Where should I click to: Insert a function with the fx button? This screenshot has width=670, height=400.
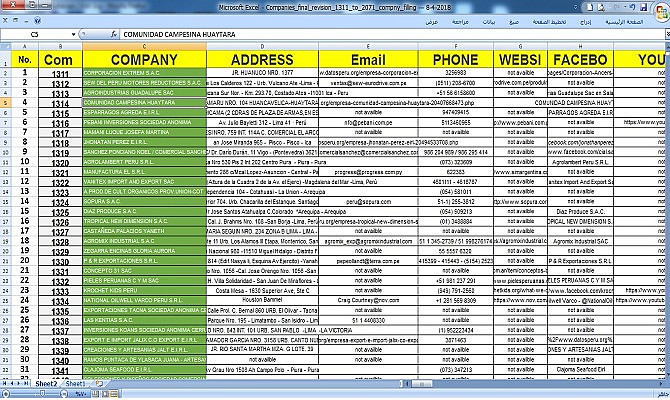pos(114,34)
